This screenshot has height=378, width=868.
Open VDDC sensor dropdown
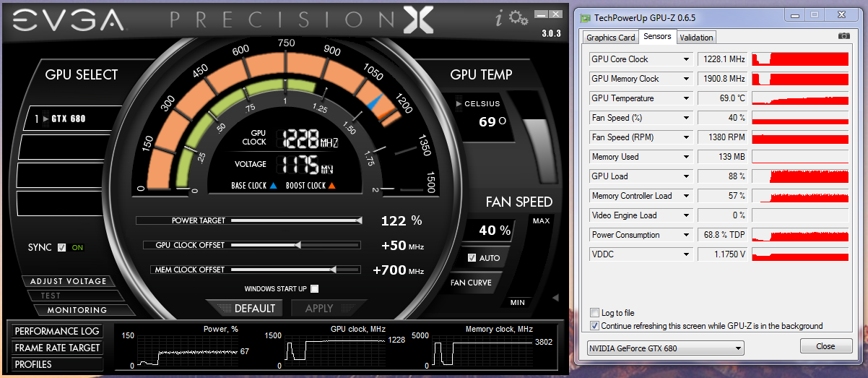coord(687,254)
